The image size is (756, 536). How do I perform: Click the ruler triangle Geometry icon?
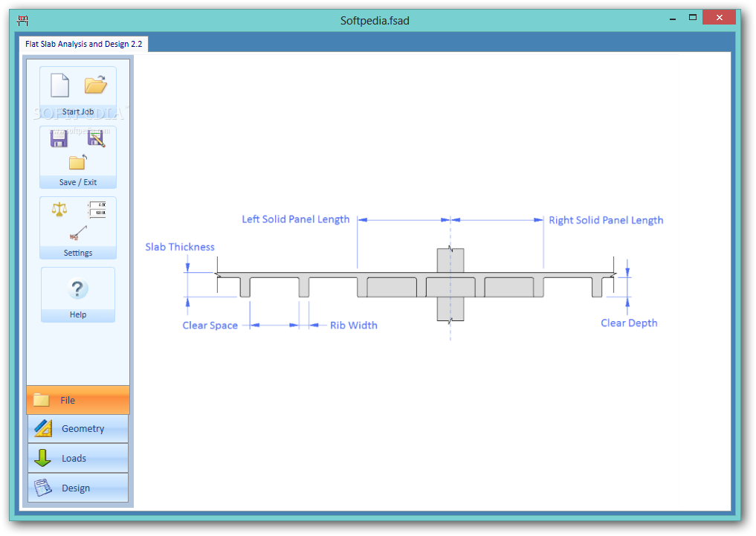tap(43, 428)
